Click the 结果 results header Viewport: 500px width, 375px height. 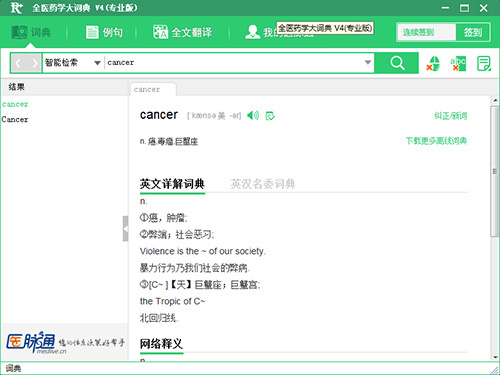[x=16, y=87]
